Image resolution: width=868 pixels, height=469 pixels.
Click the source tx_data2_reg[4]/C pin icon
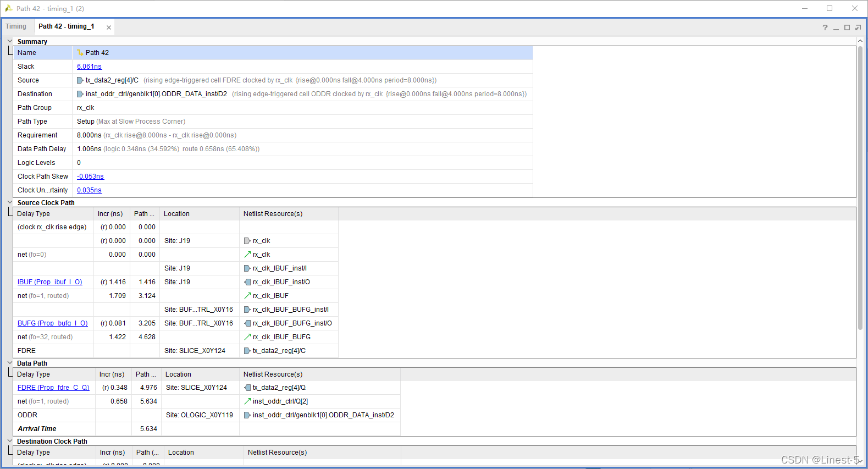(x=80, y=80)
